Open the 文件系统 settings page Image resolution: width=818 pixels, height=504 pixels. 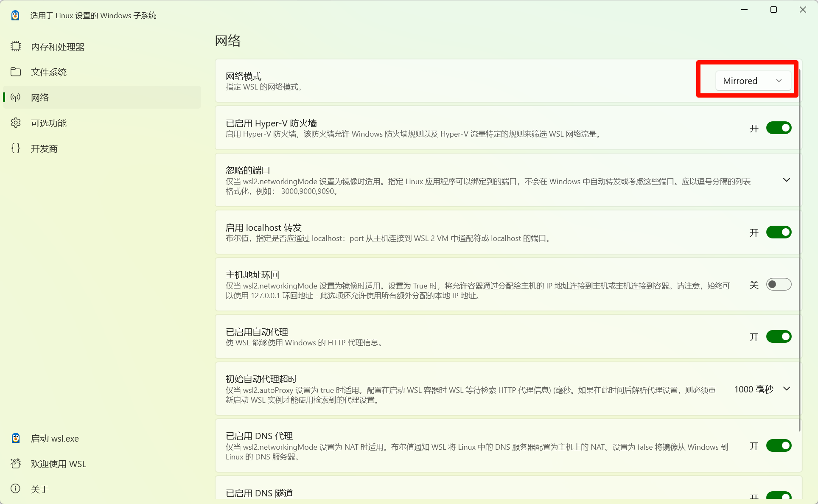(49, 72)
